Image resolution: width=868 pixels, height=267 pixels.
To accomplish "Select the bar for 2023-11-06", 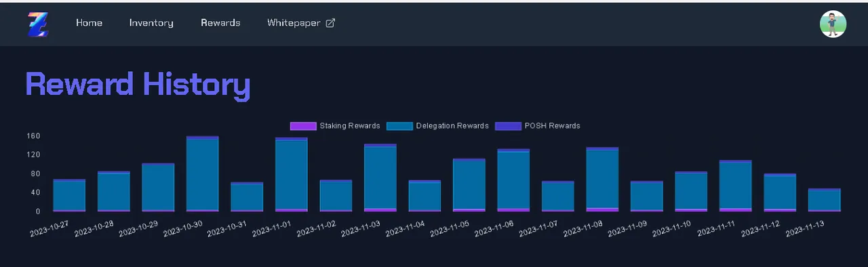I will click(513, 180).
